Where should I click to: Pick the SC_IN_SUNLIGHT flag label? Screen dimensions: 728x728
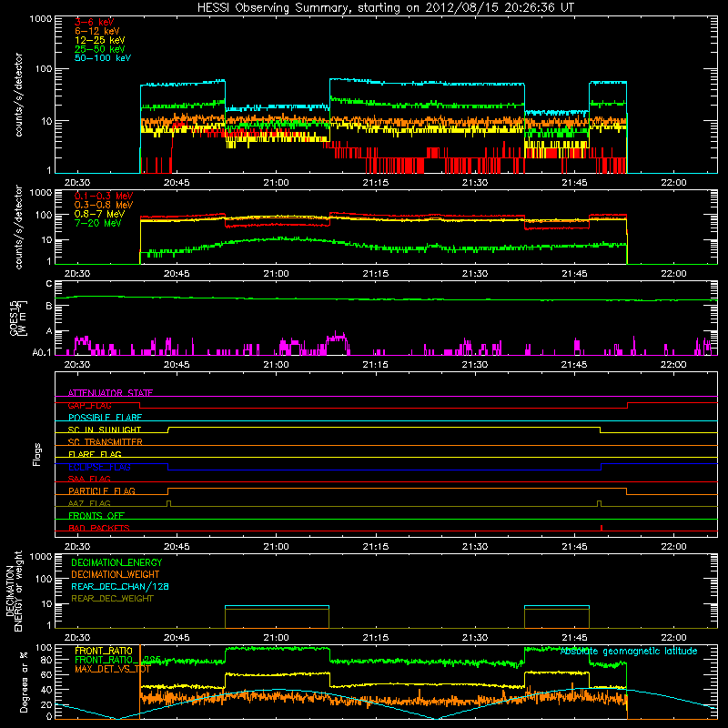pos(105,430)
